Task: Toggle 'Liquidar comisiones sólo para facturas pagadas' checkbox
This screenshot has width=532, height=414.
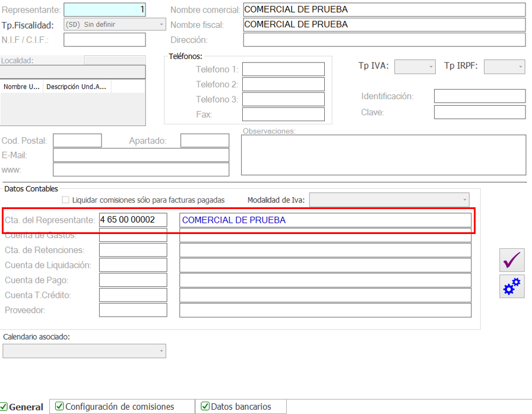Action: tap(66, 200)
